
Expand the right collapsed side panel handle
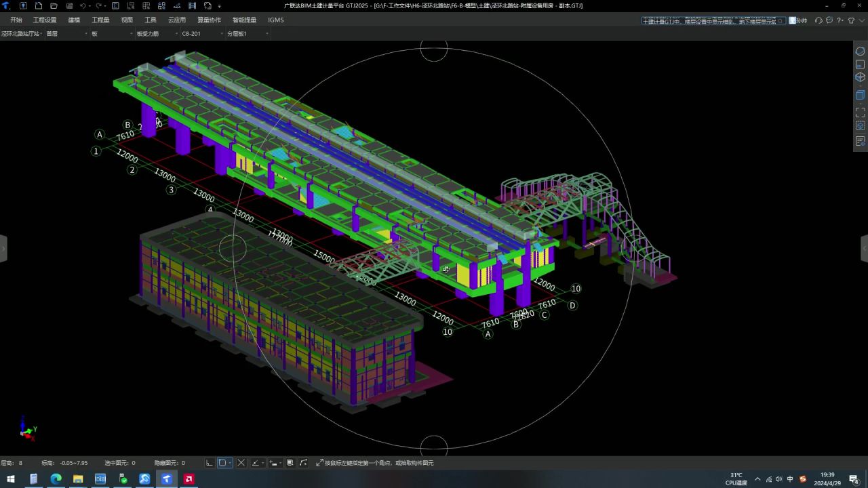pyautogui.click(x=865, y=249)
